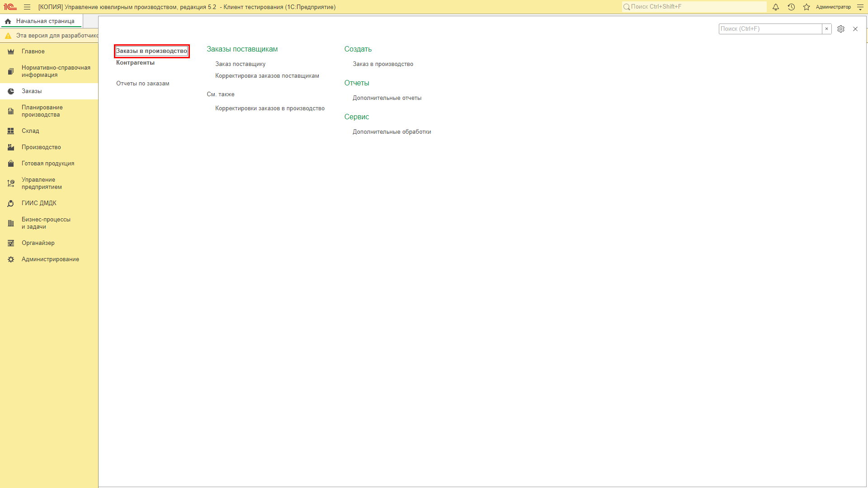Viewport: 868px width, 488px height.
Task: Open the Готовая продукция section
Action: 49,164
